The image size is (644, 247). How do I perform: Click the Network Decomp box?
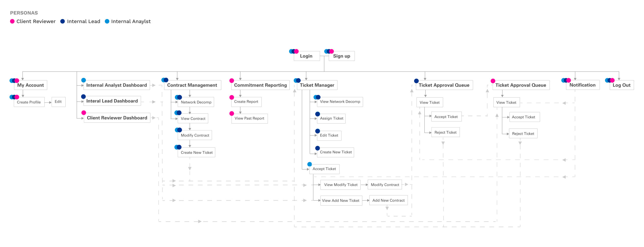point(196,102)
